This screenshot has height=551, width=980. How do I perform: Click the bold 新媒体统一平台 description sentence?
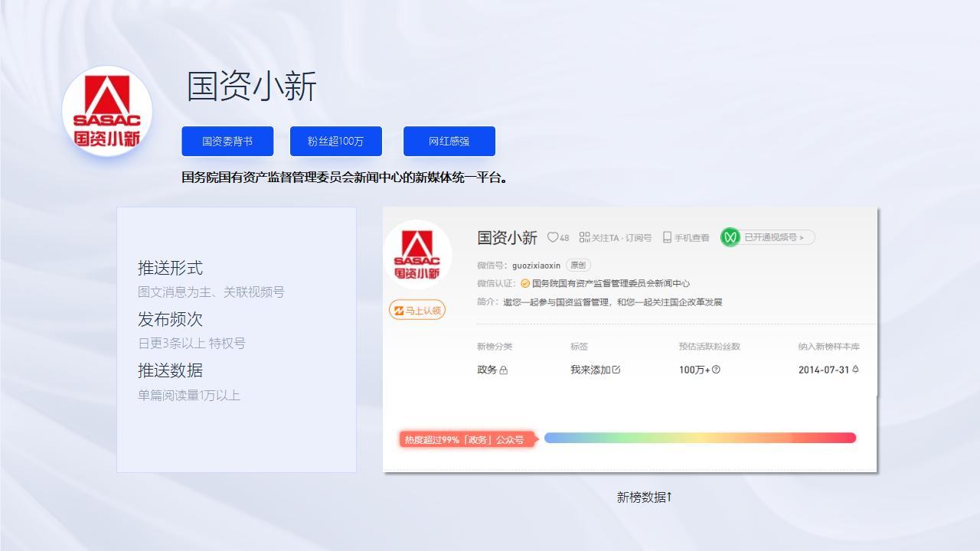pos(345,178)
